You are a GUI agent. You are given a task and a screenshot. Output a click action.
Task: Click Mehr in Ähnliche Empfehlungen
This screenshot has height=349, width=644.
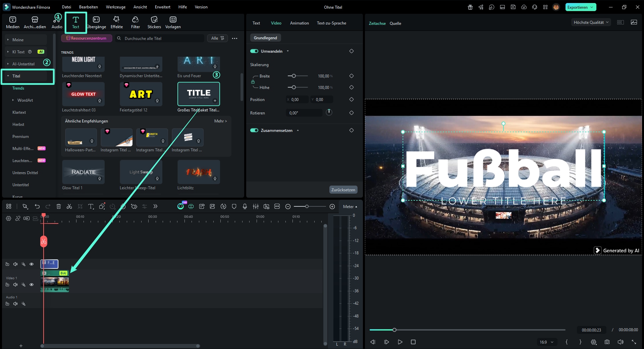[220, 121]
